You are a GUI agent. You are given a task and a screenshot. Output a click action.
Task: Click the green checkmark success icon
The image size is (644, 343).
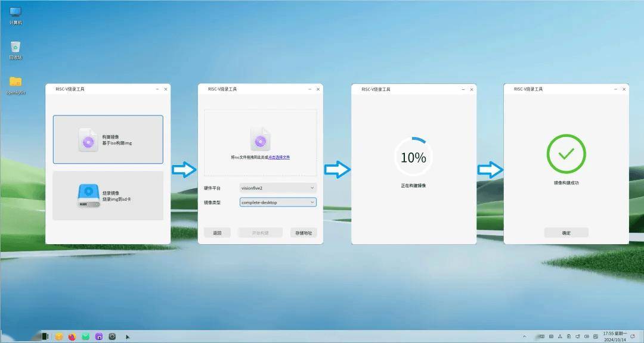pos(566,154)
